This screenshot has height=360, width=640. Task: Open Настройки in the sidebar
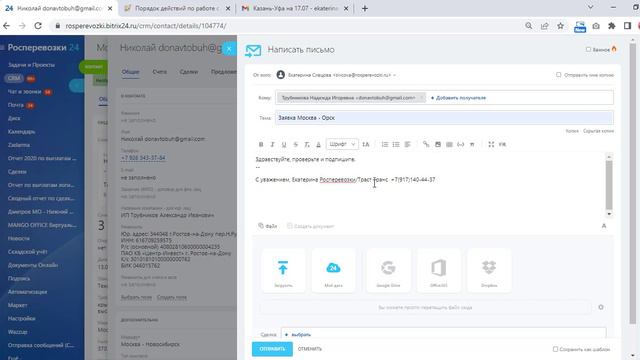click(22, 318)
